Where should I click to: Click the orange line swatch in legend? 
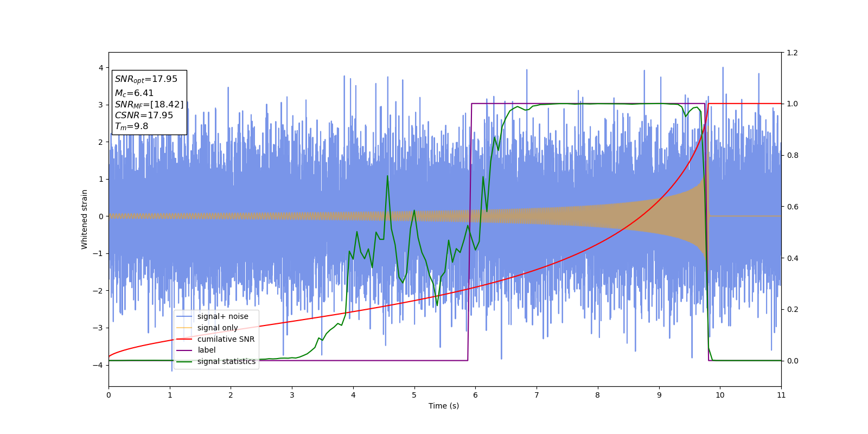coord(184,328)
